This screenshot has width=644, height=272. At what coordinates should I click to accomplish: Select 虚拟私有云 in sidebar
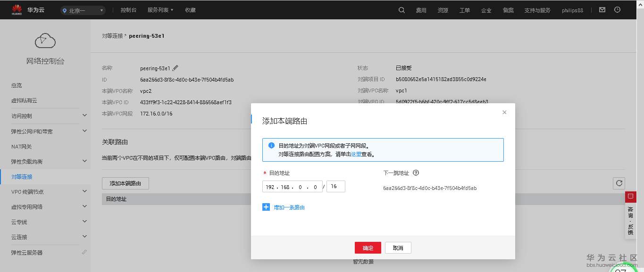point(24,100)
